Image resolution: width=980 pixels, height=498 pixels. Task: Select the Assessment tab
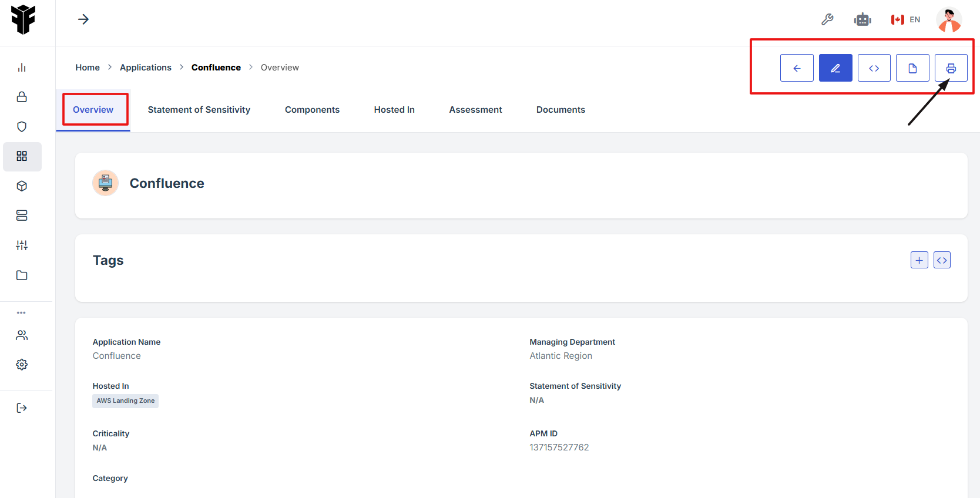coord(475,110)
